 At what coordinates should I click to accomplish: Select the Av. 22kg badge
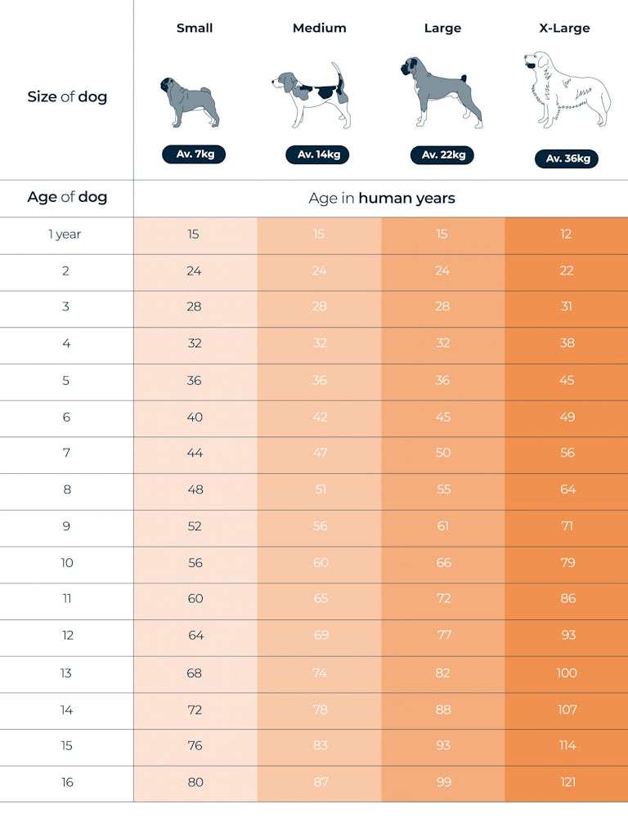(442, 154)
